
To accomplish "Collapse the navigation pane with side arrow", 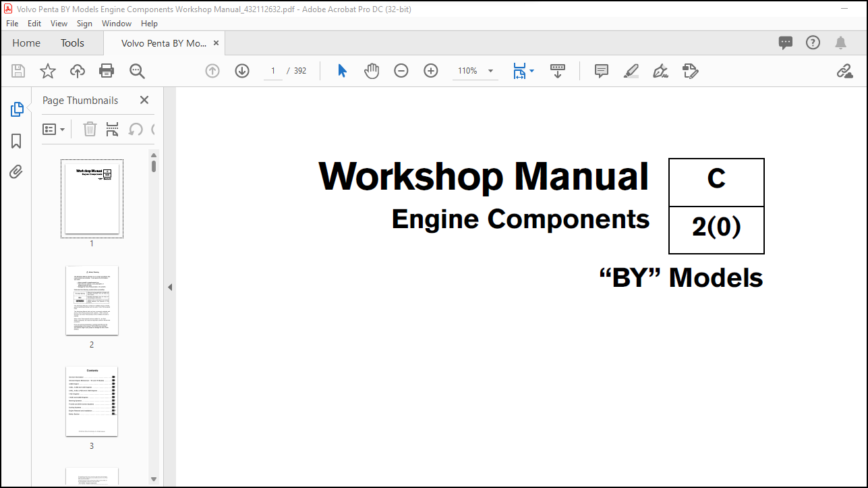I will point(170,287).
